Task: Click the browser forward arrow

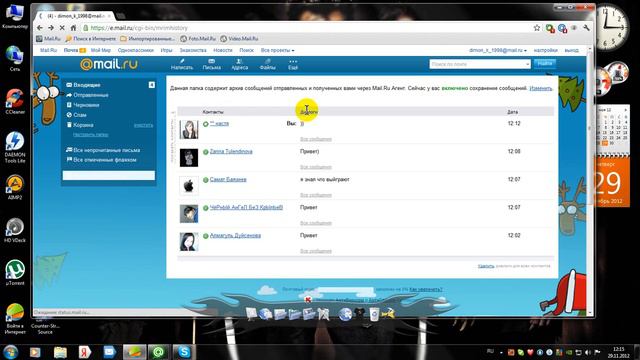Action: [51, 28]
